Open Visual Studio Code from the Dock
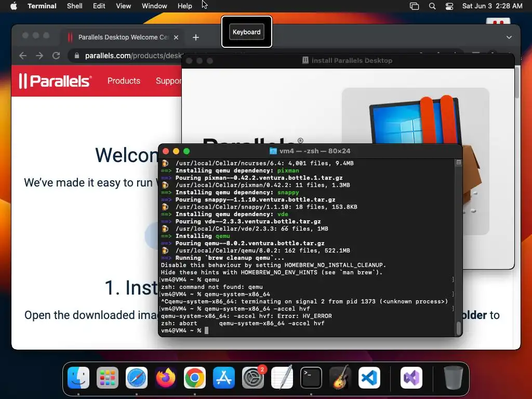Image resolution: width=532 pixels, height=399 pixels. pos(369,378)
